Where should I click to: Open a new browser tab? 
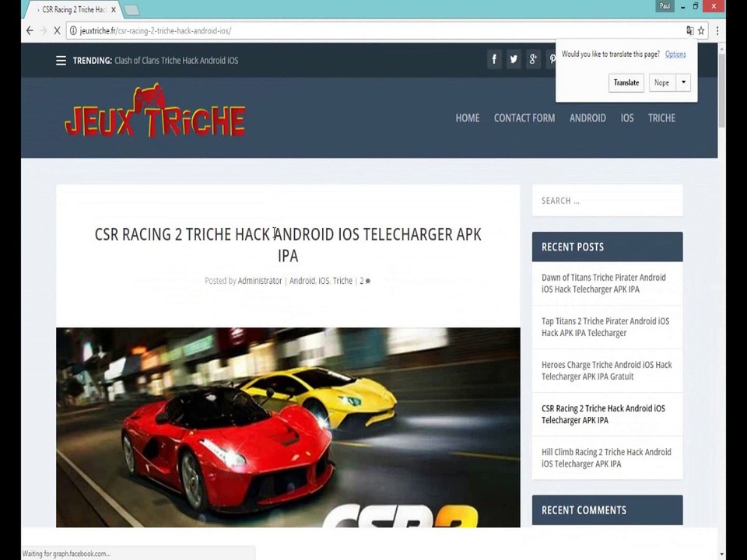coord(132,9)
